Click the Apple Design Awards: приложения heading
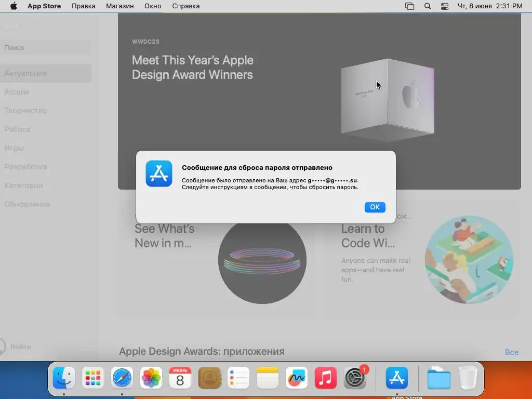Image resolution: width=532 pixels, height=399 pixels. pos(202,352)
